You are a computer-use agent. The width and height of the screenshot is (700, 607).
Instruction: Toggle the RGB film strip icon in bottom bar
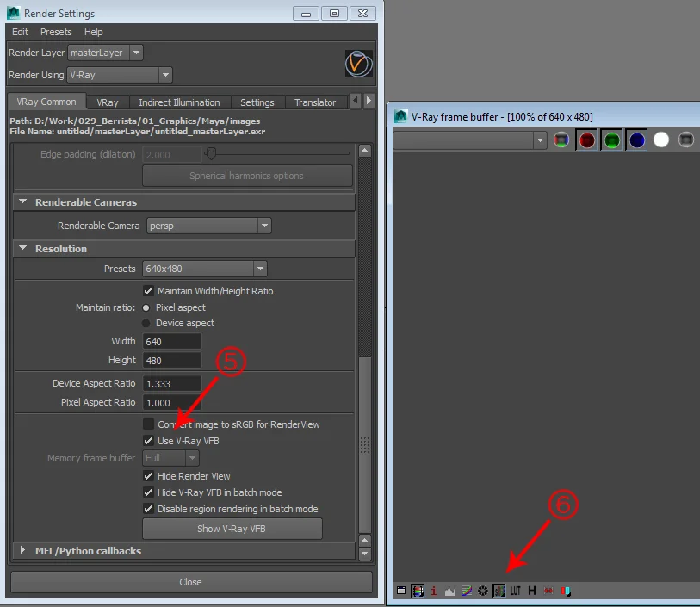(418, 591)
